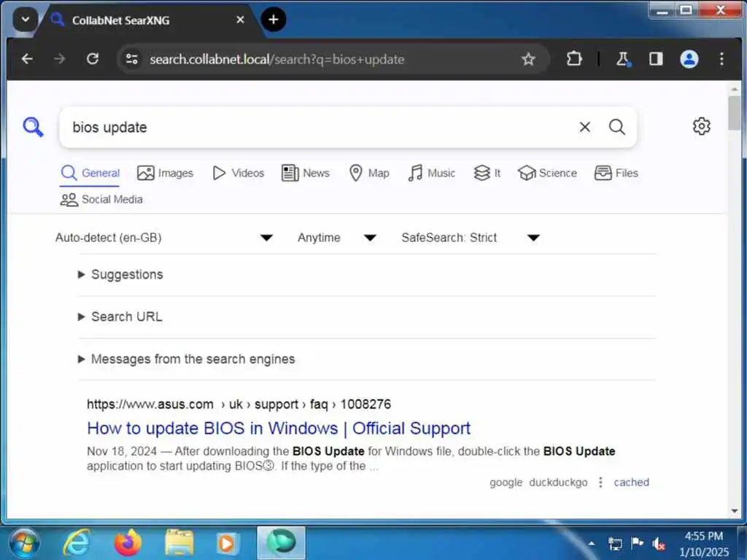Open the tab search dropdown chevron
The height and width of the screenshot is (560, 747).
click(26, 20)
